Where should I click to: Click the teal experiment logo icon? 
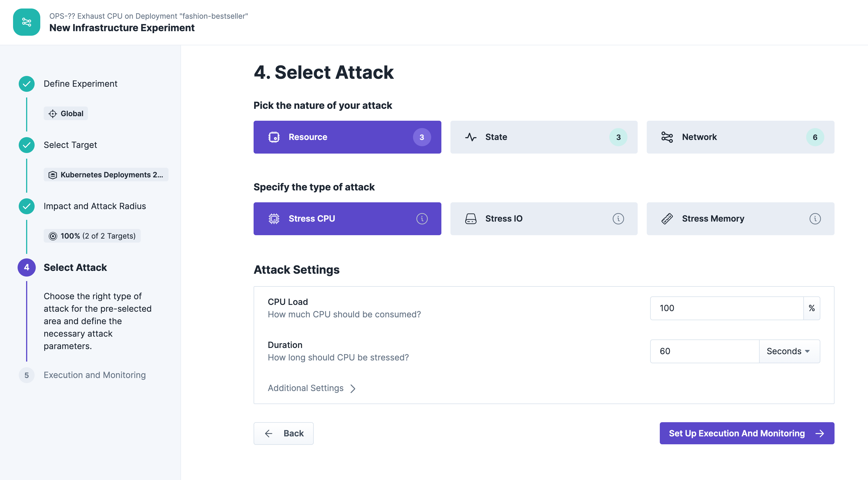click(x=26, y=22)
